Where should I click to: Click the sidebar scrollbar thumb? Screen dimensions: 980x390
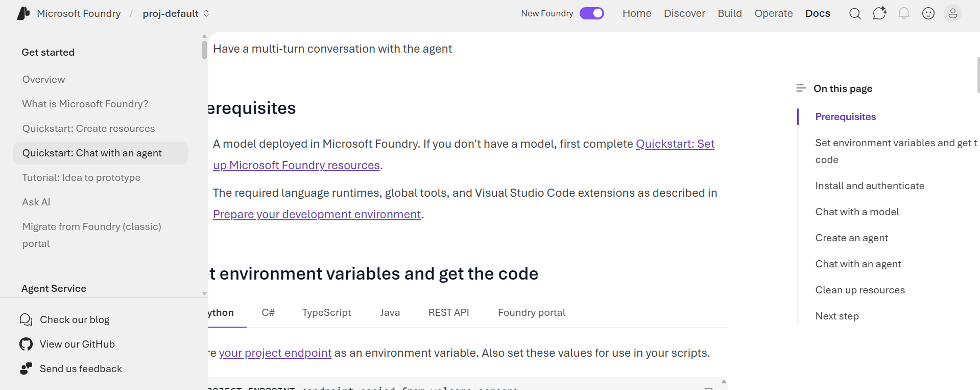(x=204, y=50)
